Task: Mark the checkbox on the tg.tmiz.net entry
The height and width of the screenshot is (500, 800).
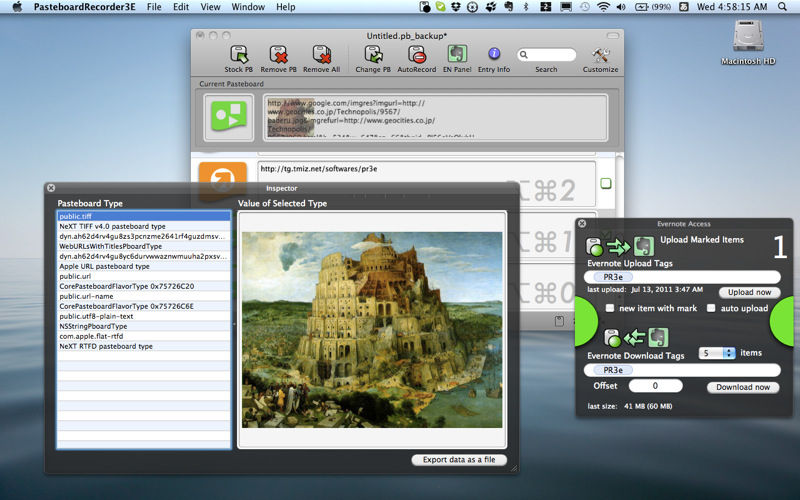Action: [606, 183]
